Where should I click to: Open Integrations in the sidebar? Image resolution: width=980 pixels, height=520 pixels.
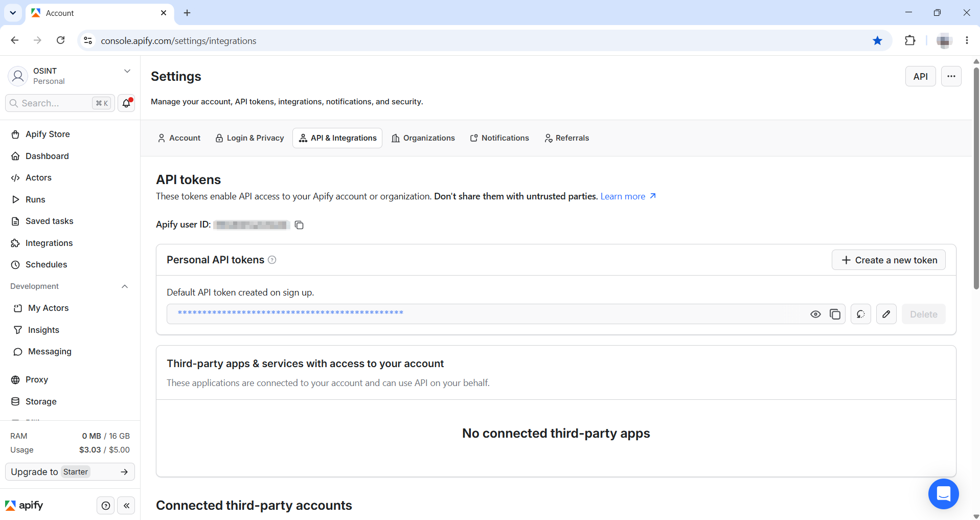point(70,243)
